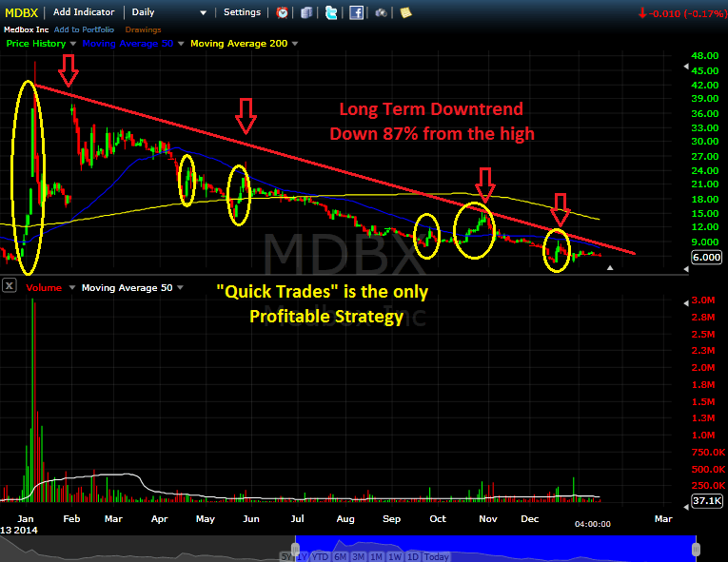Image resolution: width=728 pixels, height=562 pixels.
Task: Click the bottom volume axis arrow marker
Action: [x=686, y=506]
